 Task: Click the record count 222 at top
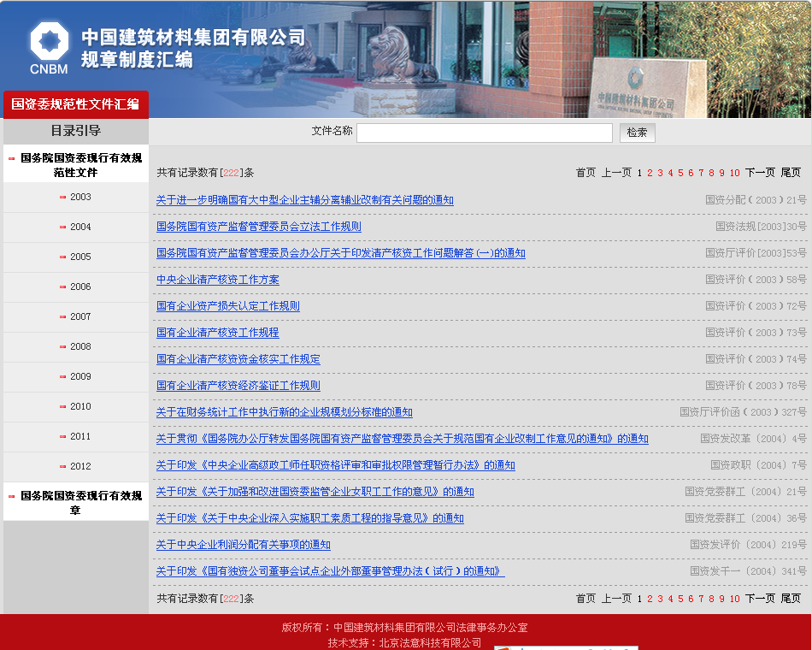pyautogui.click(x=231, y=173)
